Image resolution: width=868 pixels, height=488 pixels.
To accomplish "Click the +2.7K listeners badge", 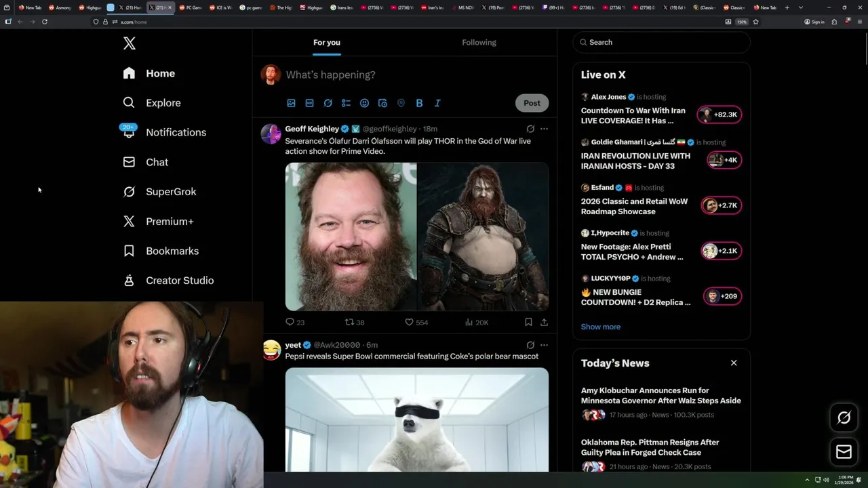I will coord(722,205).
